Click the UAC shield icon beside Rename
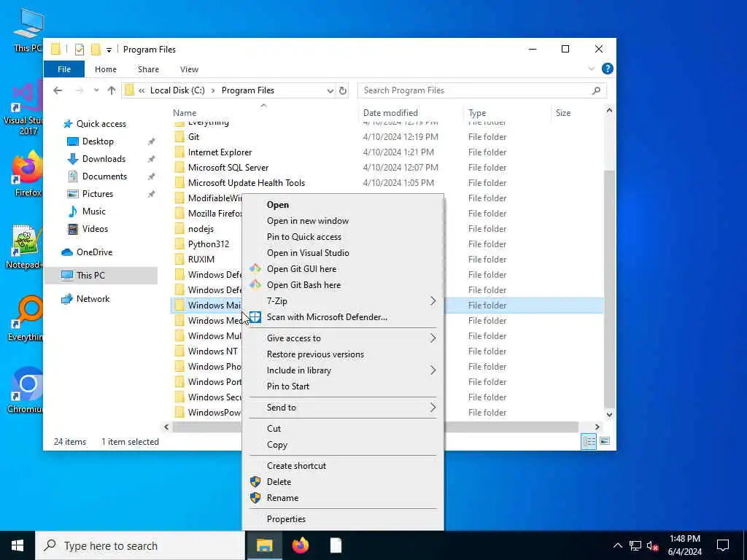This screenshot has height=560, width=747. coord(255,498)
